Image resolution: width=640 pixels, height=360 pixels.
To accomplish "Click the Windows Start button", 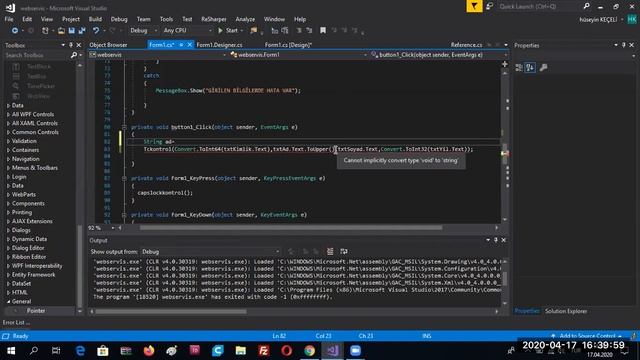I will pyautogui.click(x=11, y=351).
